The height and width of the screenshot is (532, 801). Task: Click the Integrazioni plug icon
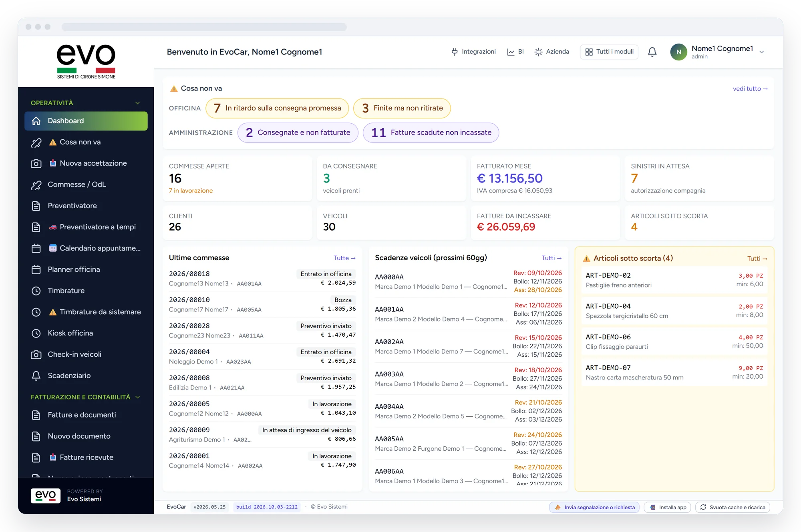coord(455,52)
